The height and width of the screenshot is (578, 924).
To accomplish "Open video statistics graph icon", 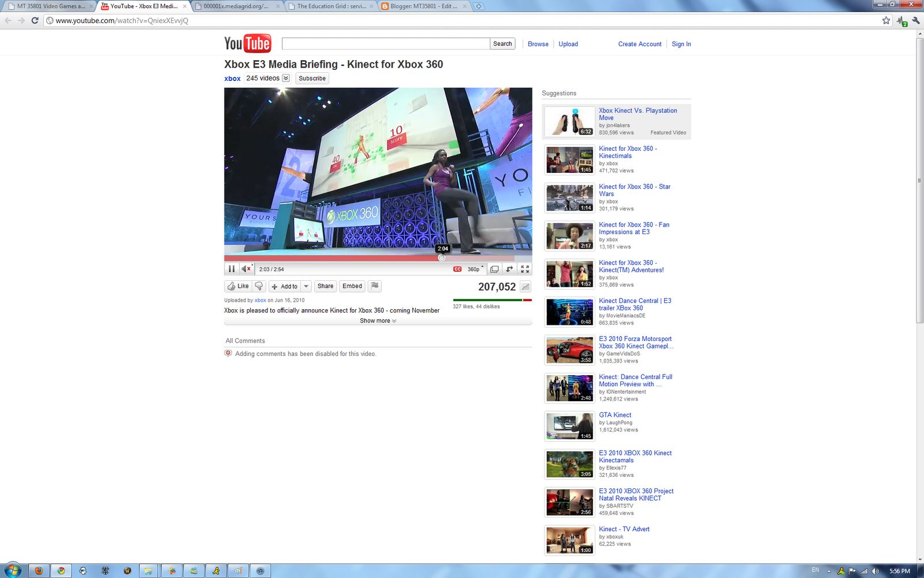I will [x=526, y=287].
